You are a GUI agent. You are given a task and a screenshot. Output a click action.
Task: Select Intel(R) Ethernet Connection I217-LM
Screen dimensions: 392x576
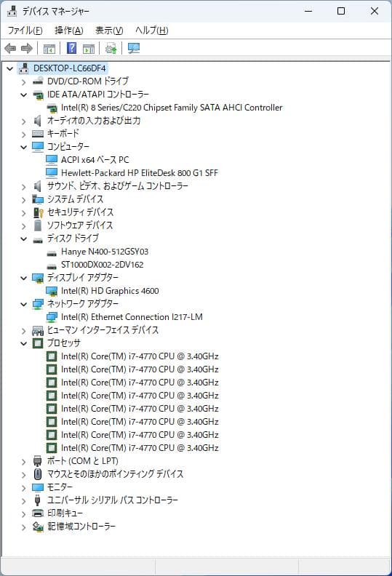tap(132, 317)
